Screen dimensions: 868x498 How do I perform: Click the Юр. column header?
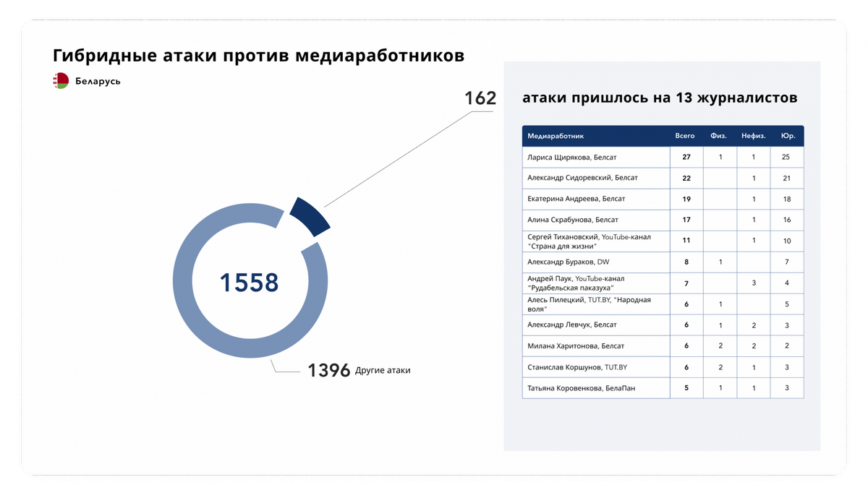click(x=787, y=136)
